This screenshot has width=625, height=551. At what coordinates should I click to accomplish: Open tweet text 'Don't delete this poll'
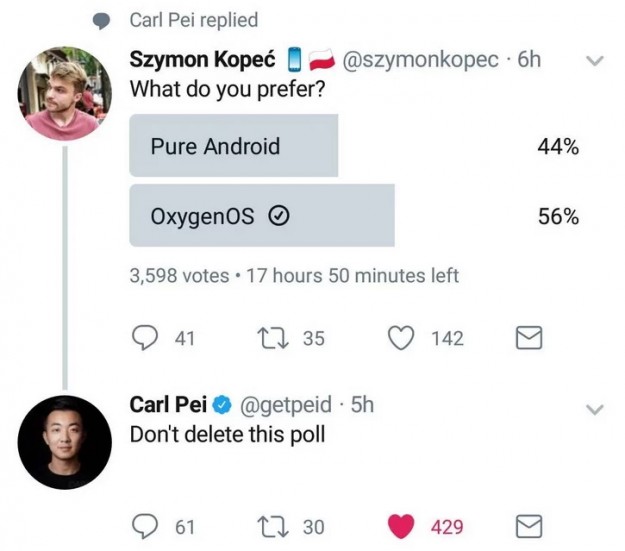coord(228,435)
